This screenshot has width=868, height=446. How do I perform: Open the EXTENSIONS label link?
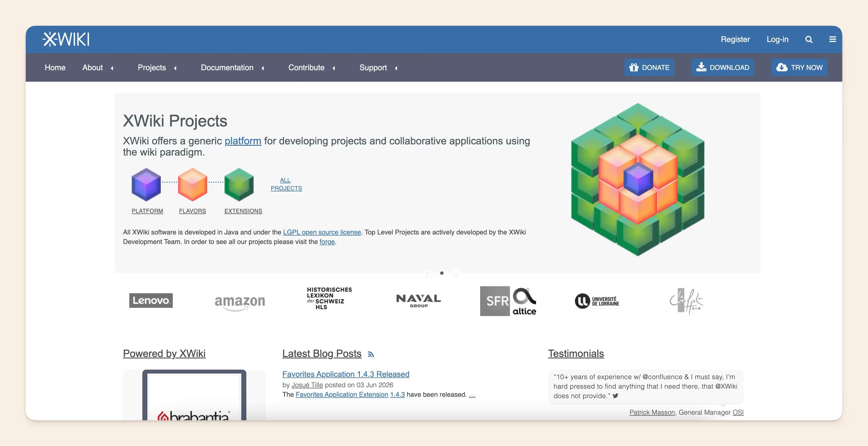[x=243, y=211]
